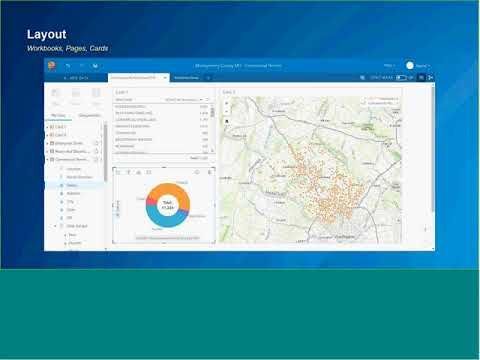The image size is (480, 360).
Task: Switch to the data pane's second tab
Action: (89, 116)
